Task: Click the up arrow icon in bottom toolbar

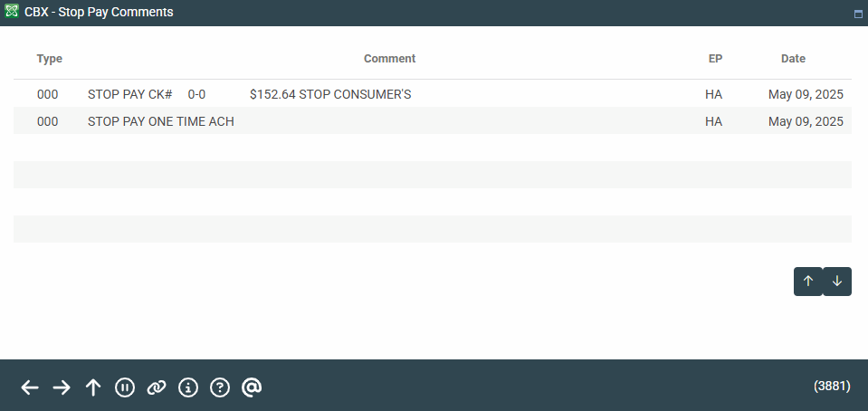Action: 93,387
